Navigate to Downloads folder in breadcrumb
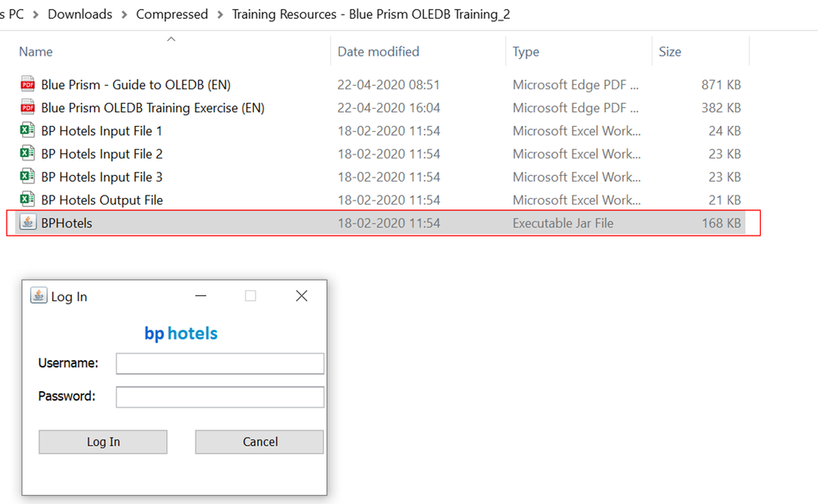This screenshot has width=818, height=504. tap(80, 15)
